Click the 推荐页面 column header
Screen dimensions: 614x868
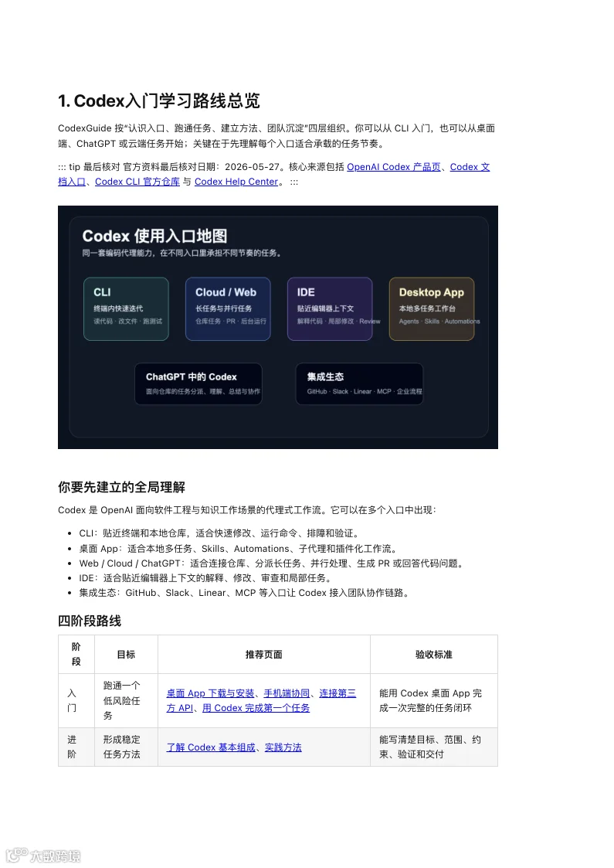coord(264,655)
